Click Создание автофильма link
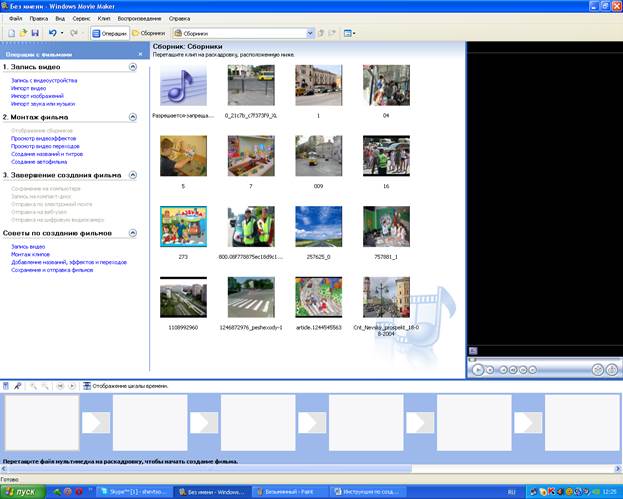623x499 pixels. click(39, 162)
